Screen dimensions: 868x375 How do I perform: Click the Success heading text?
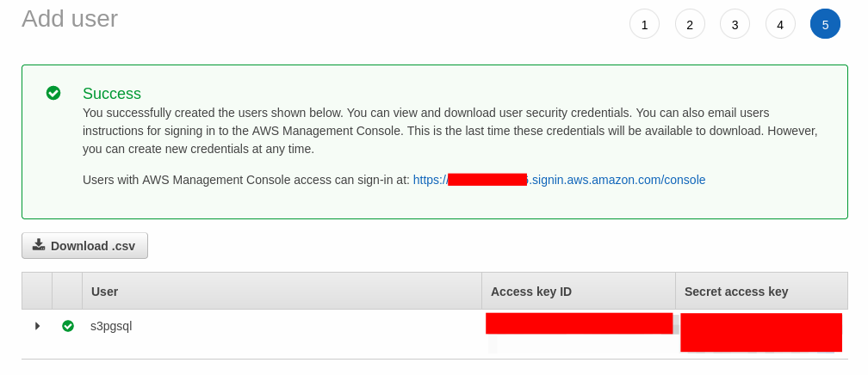(112, 94)
